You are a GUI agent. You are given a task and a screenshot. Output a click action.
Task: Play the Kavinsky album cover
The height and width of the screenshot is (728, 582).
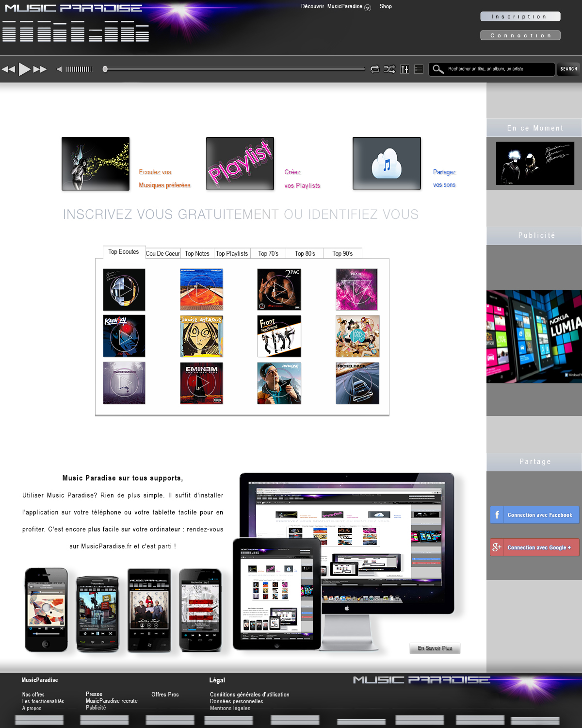[x=124, y=336]
